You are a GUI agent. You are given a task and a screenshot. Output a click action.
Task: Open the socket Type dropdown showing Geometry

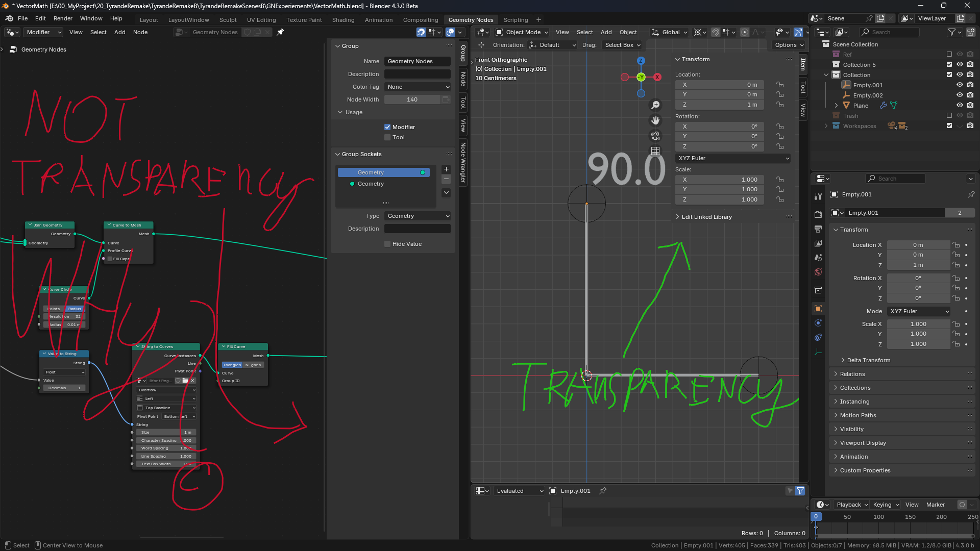[418, 216]
